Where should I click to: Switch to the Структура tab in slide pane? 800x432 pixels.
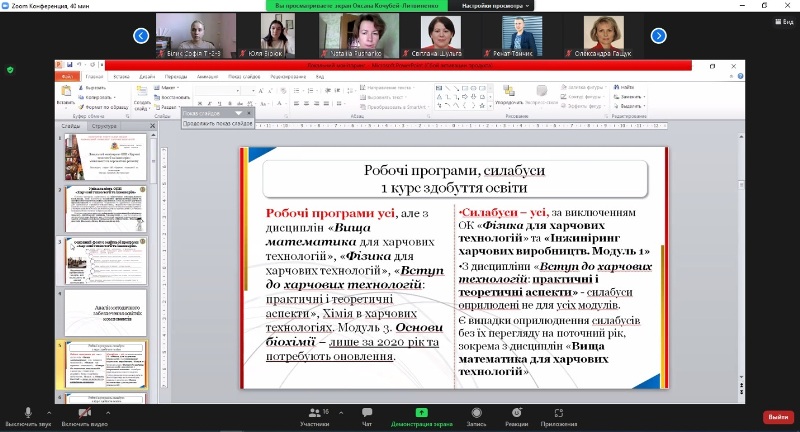103,127
